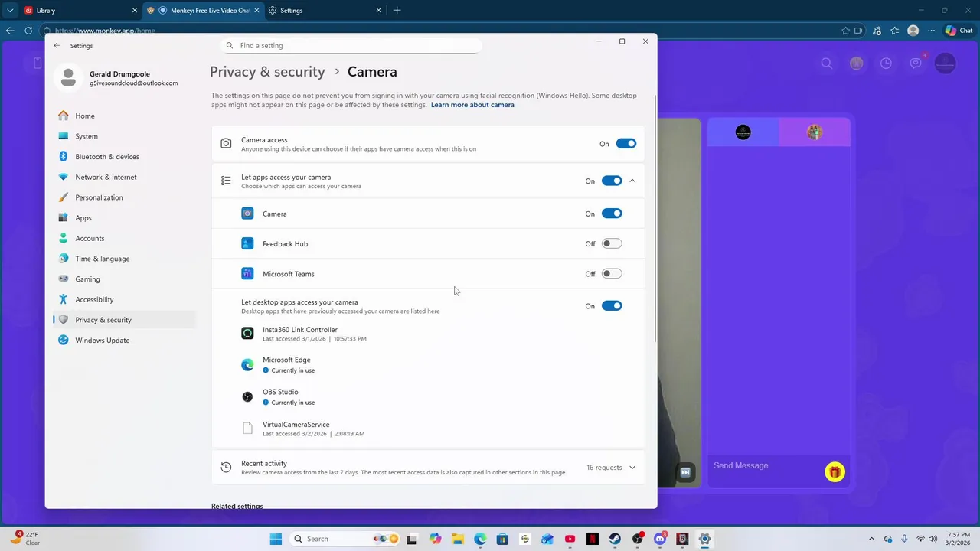
Task: Click the Settings back arrow
Action: [57, 46]
